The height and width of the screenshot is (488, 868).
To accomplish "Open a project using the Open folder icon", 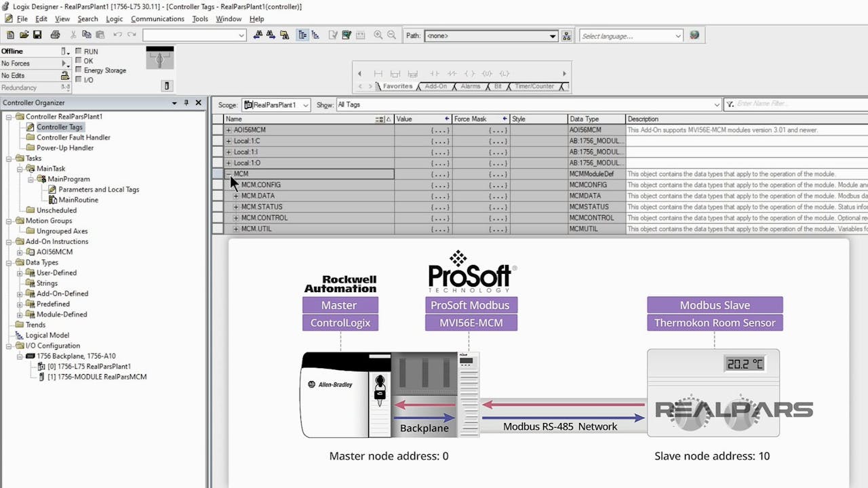I will pyautogui.click(x=24, y=34).
